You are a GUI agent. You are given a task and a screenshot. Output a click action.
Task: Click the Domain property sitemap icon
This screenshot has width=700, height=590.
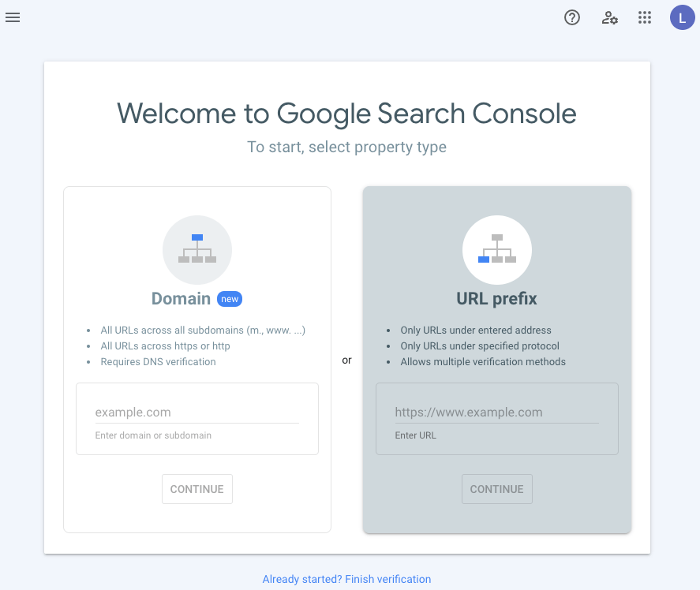[197, 249]
